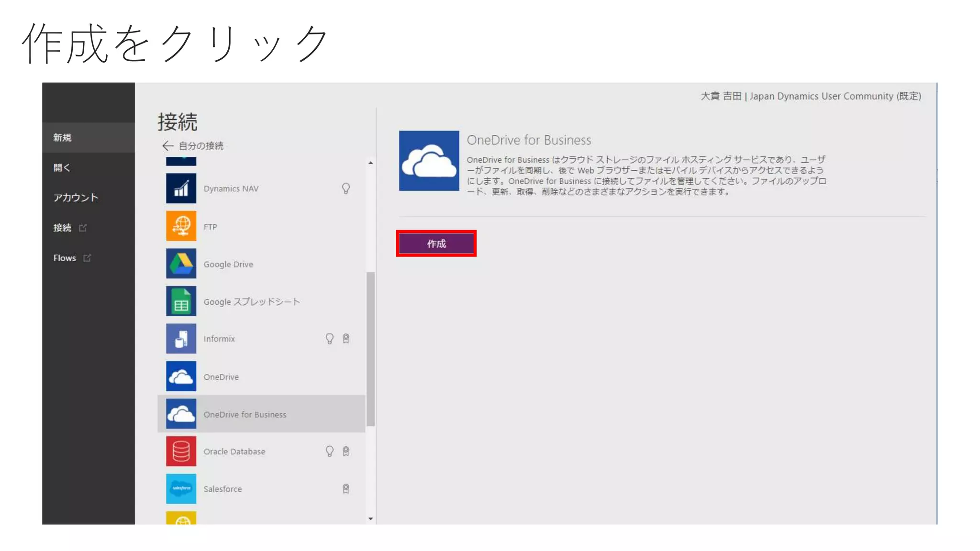
Task: Open the 新規 menu item
Action: point(63,138)
